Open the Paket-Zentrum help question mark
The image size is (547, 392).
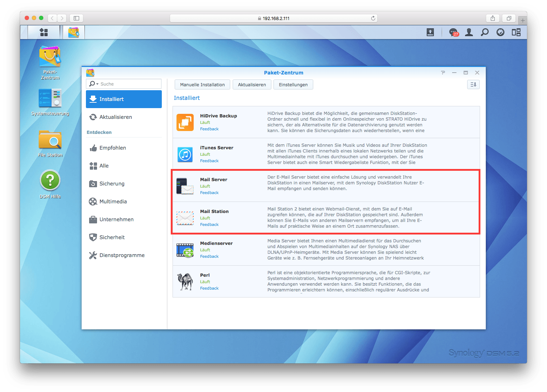tap(443, 73)
